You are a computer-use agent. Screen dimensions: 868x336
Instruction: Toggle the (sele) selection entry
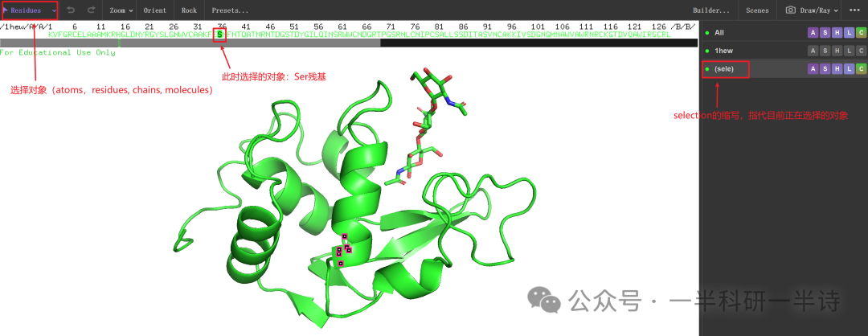point(707,68)
